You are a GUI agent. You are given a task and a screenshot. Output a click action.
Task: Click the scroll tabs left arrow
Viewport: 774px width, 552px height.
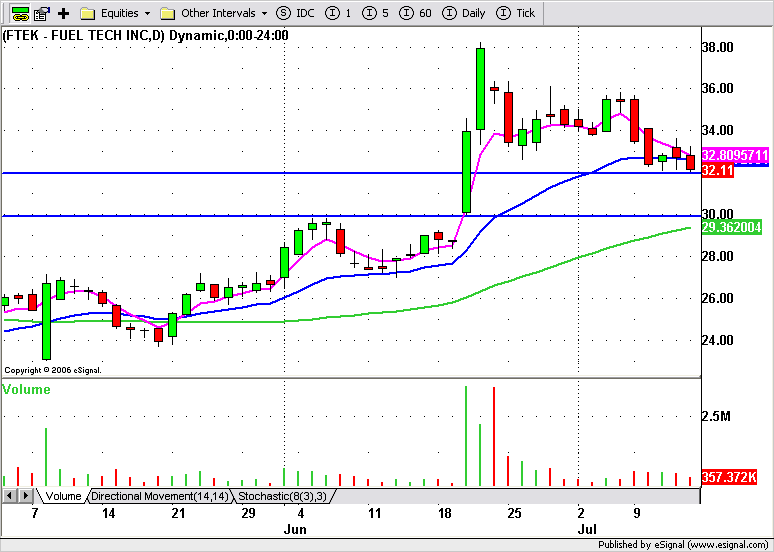tap(10, 495)
